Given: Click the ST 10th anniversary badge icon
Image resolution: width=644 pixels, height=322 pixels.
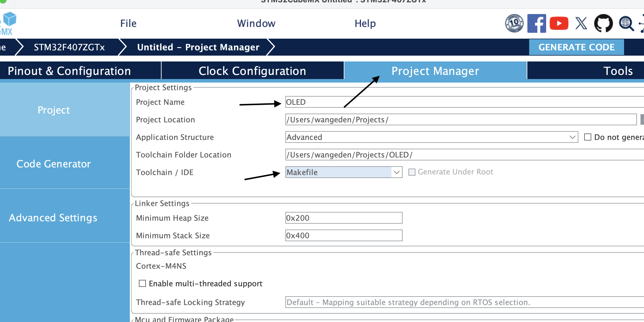Looking at the screenshot, I should click(514, 23).
